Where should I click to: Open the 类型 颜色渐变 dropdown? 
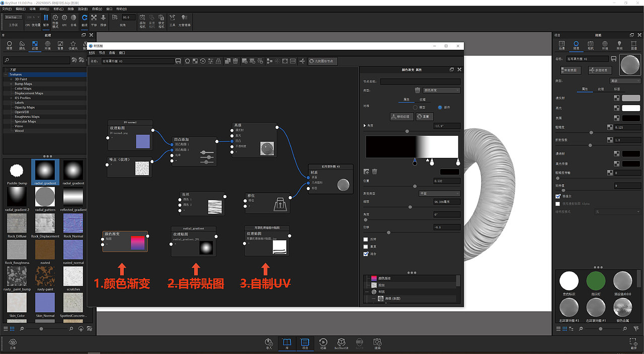pos(441,90)
